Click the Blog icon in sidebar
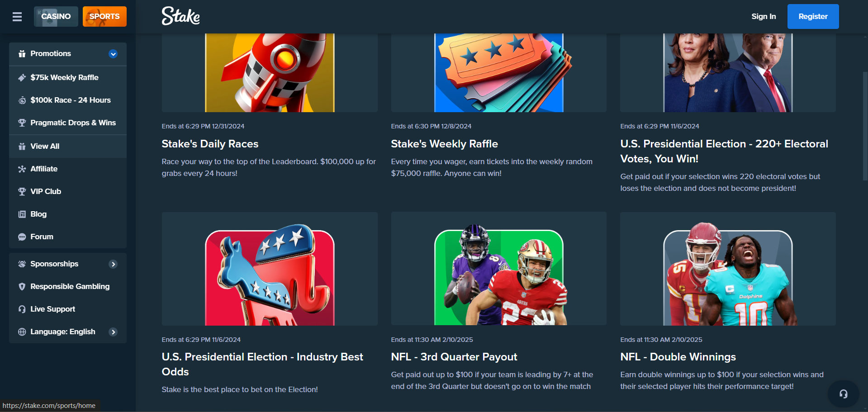This screenshot has width=868, height=412. click(22, 214)
